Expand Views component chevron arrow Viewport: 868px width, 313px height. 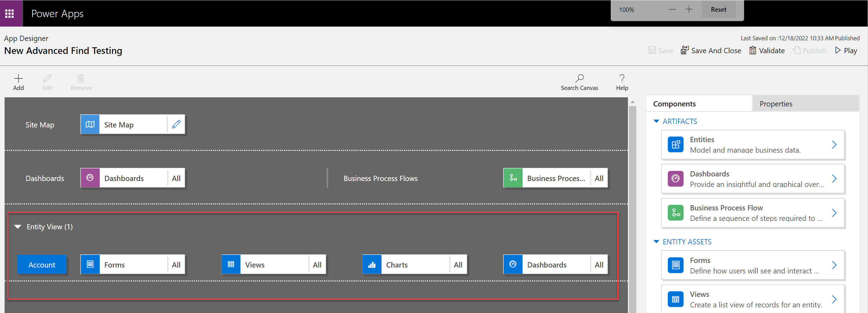[834, 299]
